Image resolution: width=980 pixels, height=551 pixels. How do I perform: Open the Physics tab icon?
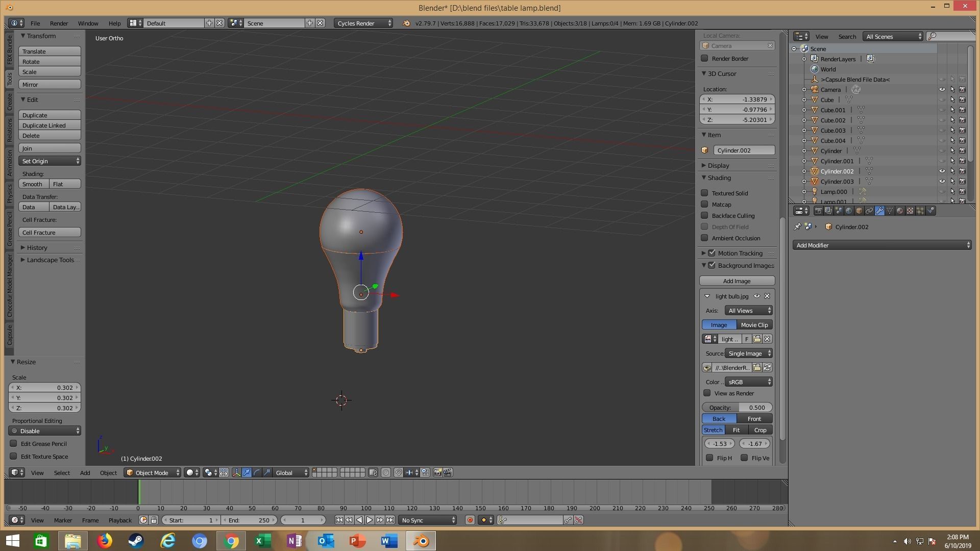(930, 211)
